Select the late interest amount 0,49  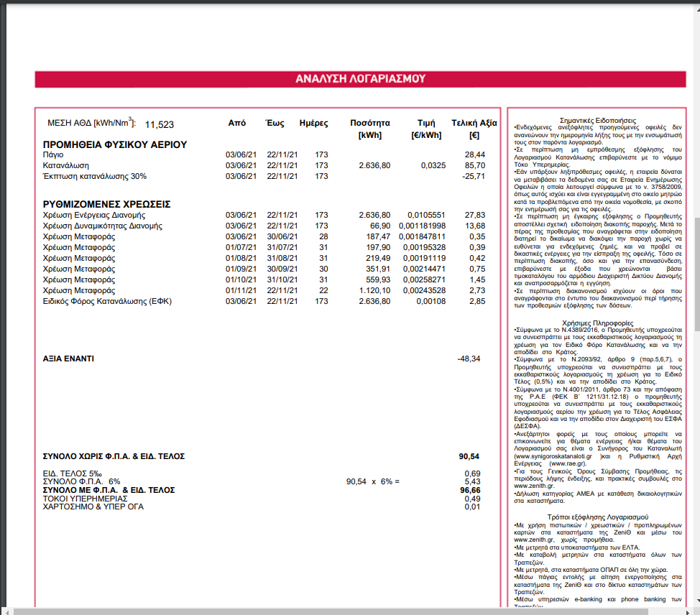(472, 499)
